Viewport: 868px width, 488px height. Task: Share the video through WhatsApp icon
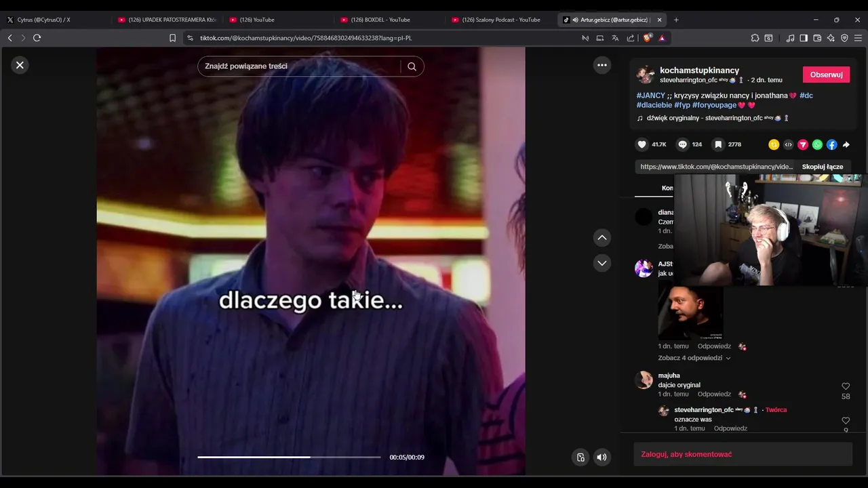tap(817, 144)
